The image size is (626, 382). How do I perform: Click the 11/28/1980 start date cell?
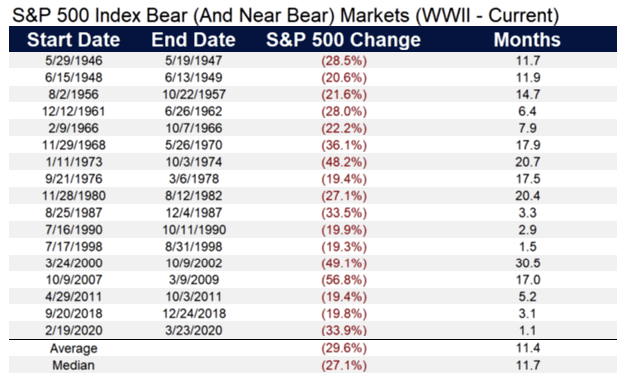click(73, 196)
